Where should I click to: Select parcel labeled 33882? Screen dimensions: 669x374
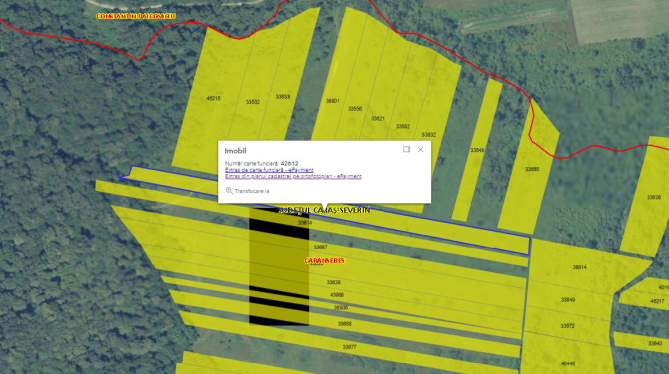pyautogui.click(x=403, y=127)
